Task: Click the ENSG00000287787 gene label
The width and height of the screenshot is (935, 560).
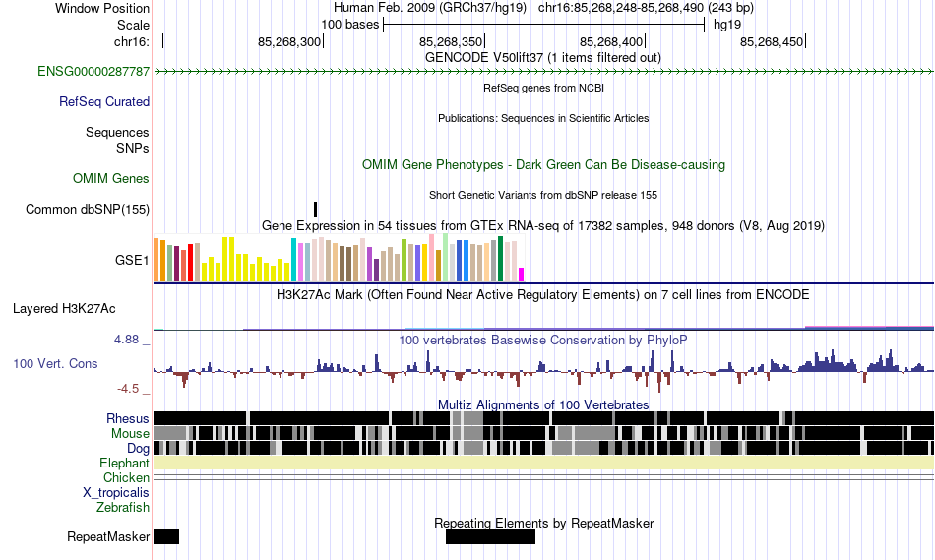Action: [x=93, y=72]
